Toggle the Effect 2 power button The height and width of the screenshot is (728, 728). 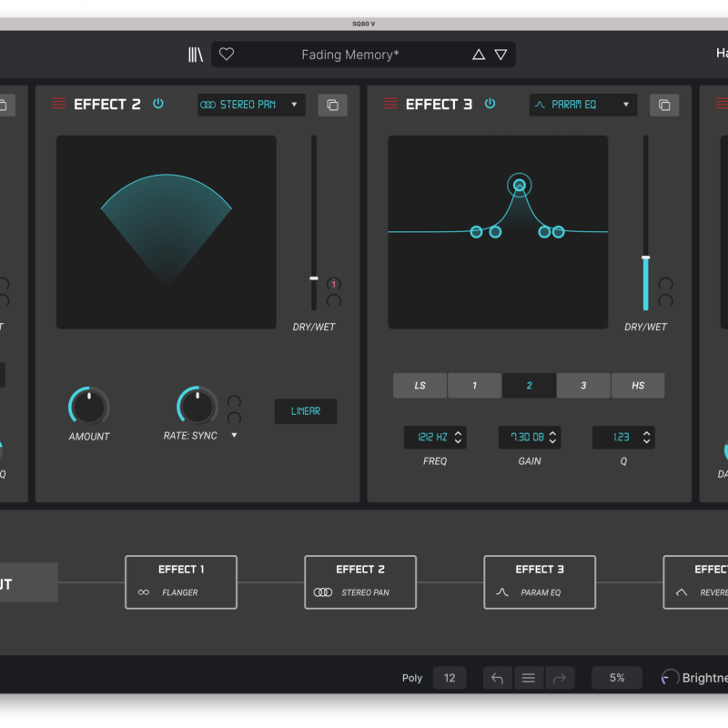click(158, 104)
